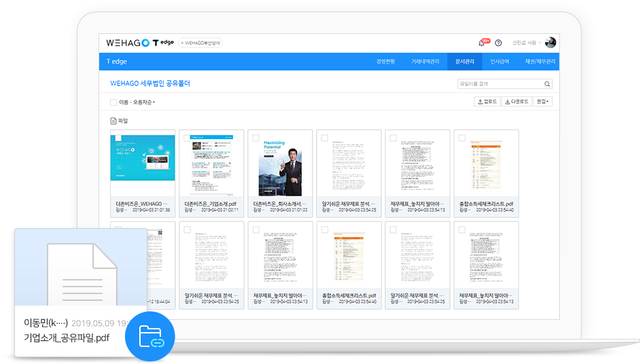The width and height of the screenshot is (640, 364).
Task: Expand the 이름 - 오름차순 sort dropdown
Action: 137,103
